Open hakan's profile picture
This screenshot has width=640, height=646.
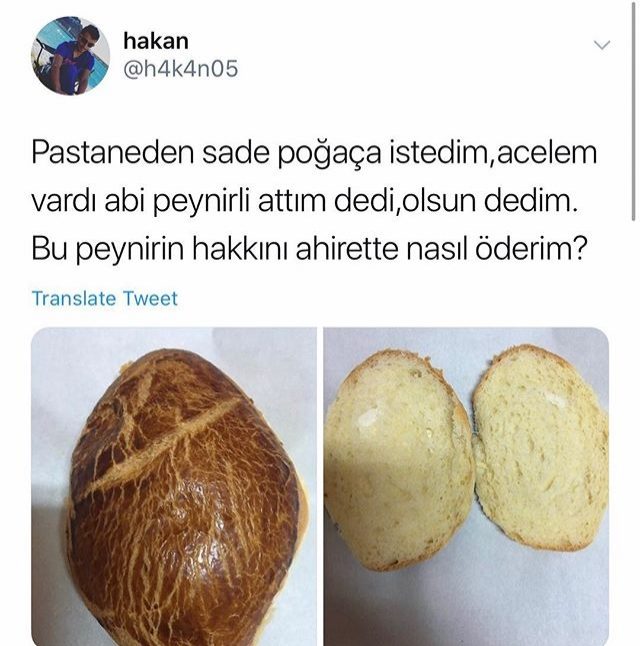[70, 56]
